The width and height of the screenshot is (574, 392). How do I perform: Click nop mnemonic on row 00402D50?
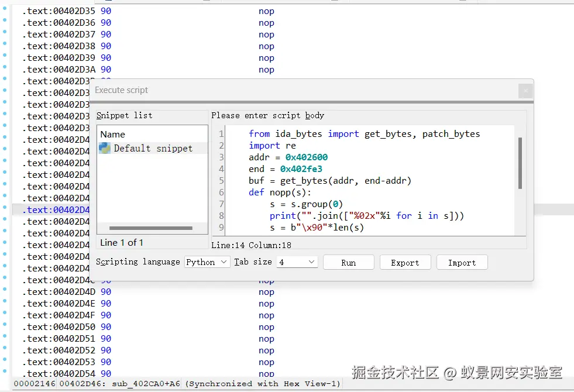(x=266, y=328)
